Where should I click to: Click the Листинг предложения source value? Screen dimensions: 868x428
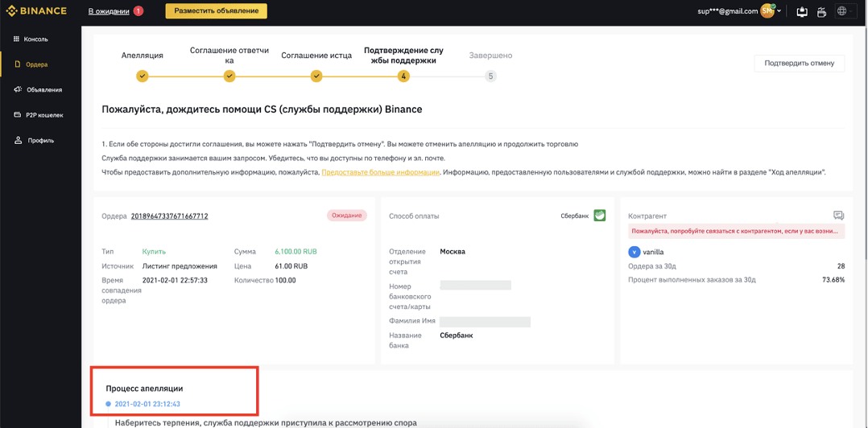[180, 266]
